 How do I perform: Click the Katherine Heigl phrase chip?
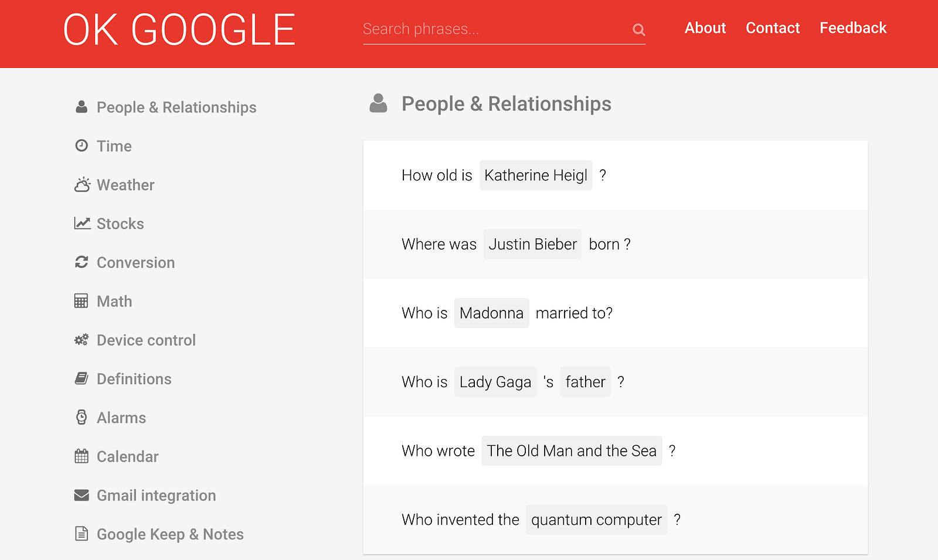[x=536, y=175]
